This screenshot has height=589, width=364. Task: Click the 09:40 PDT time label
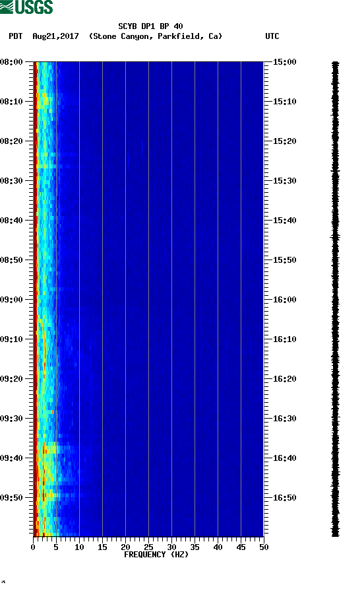click(12, 458)
